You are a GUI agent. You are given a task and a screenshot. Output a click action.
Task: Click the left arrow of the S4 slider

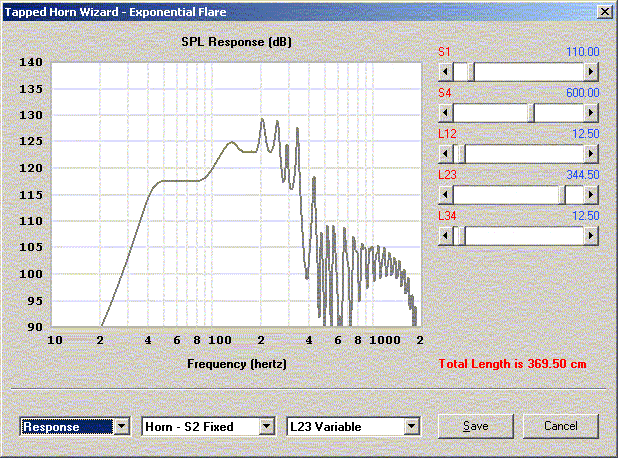(446, 113)
